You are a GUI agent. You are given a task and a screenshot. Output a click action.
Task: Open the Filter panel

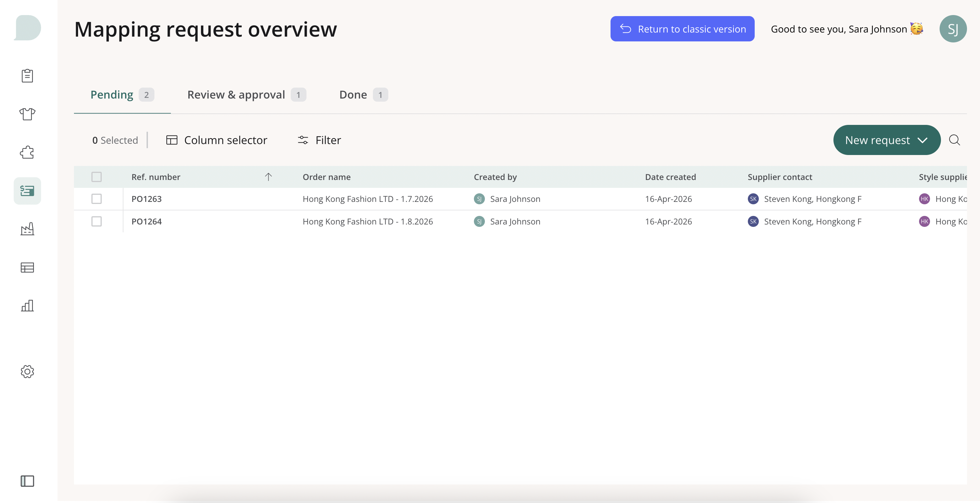pos(319,140)
